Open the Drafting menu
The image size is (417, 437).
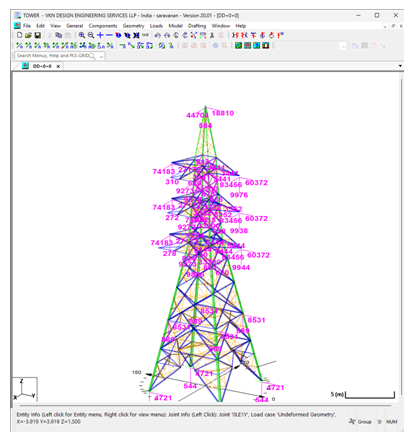click(x=197, y=26)
